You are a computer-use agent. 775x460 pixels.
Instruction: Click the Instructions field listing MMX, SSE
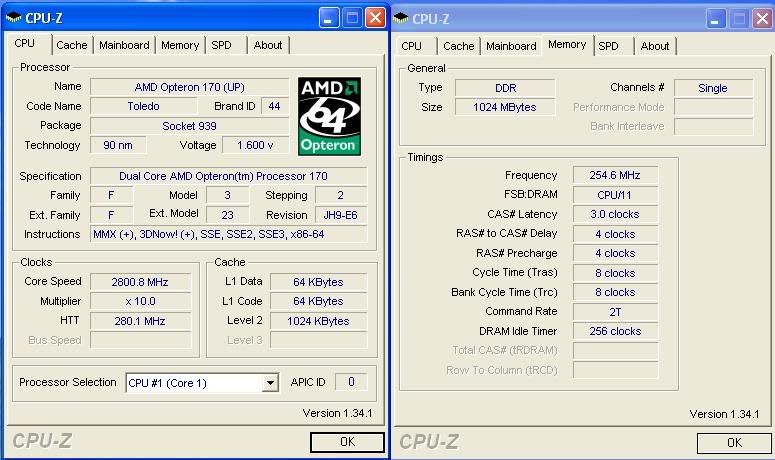(x=228, y=234)
